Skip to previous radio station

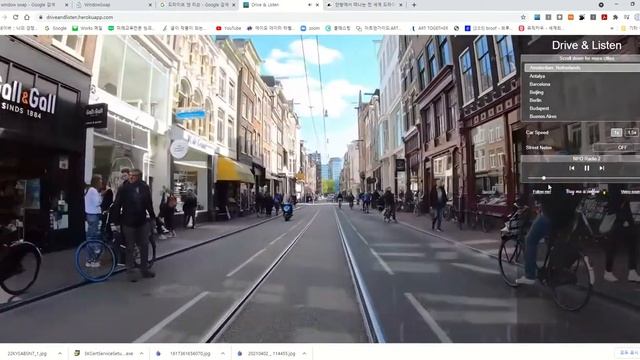click(572, 168)
